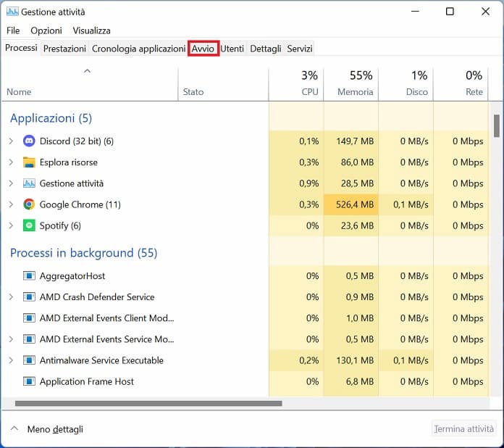Viewport: 504px width, 448px height.
Task: Expand the Discord (32 bit) process group
Action: click(x=11, y=141)
